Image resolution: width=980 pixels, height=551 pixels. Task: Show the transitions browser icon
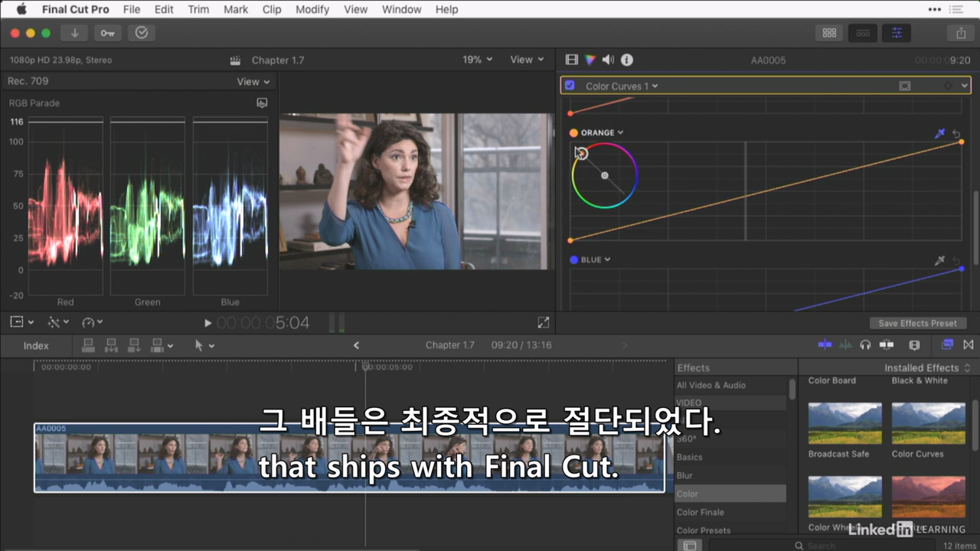969,345
